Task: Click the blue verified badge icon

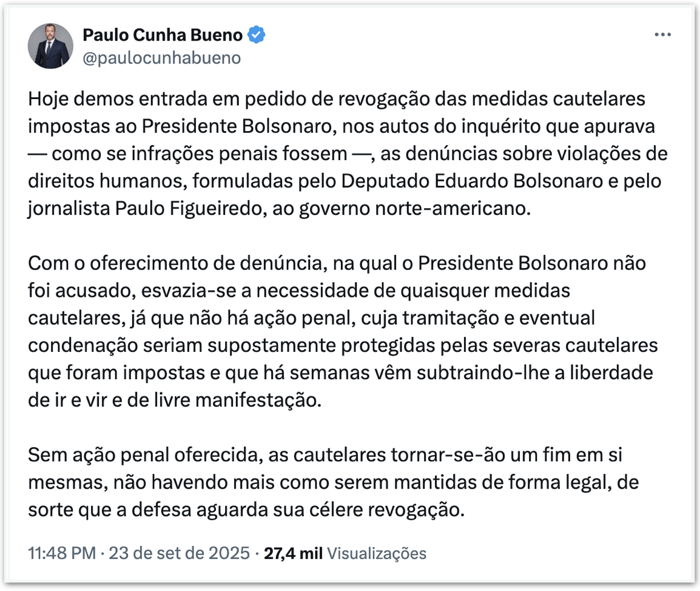Action: click(258, 35)
